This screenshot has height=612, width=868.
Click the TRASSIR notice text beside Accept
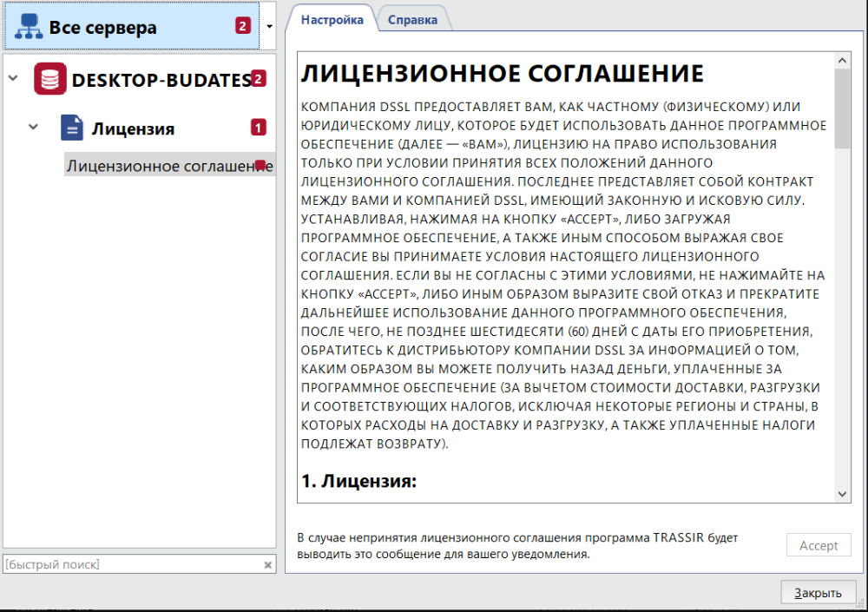point(517,545)
